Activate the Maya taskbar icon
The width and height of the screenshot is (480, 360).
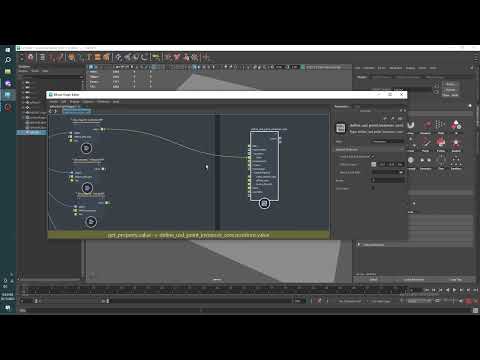8,95
